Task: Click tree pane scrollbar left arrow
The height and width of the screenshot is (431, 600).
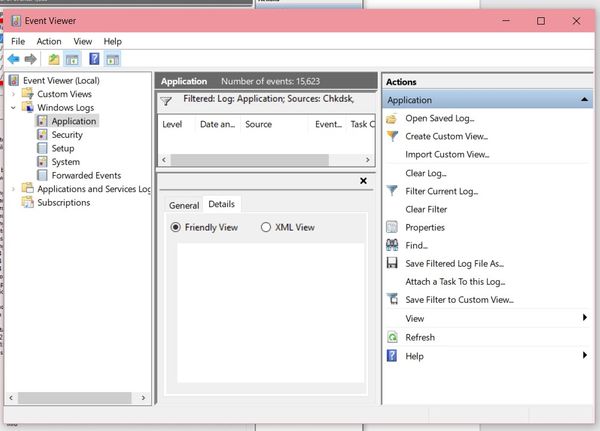Action: (x=11, y=398)
